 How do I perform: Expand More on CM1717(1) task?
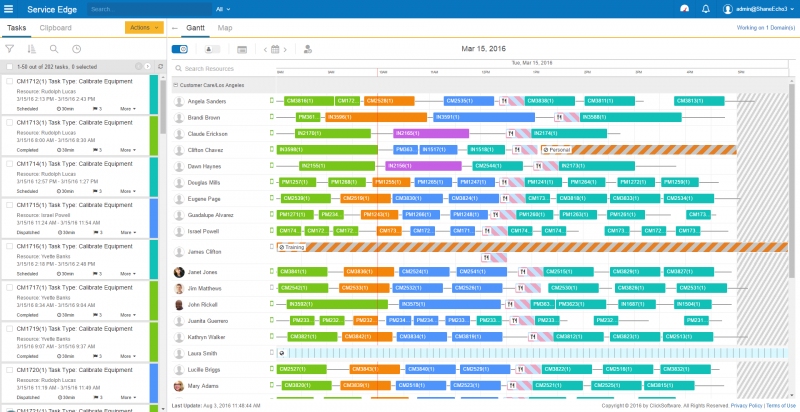coord(128,315)
